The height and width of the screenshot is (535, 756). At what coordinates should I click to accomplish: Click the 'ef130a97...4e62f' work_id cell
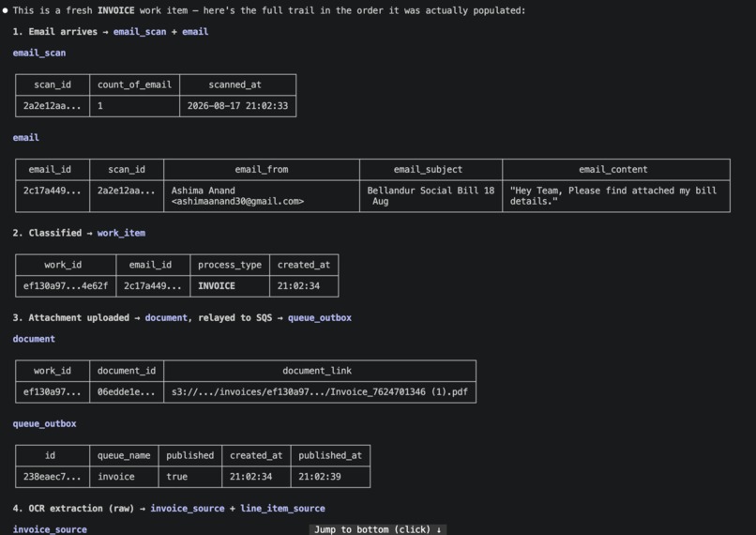click(x=66, y=286)
